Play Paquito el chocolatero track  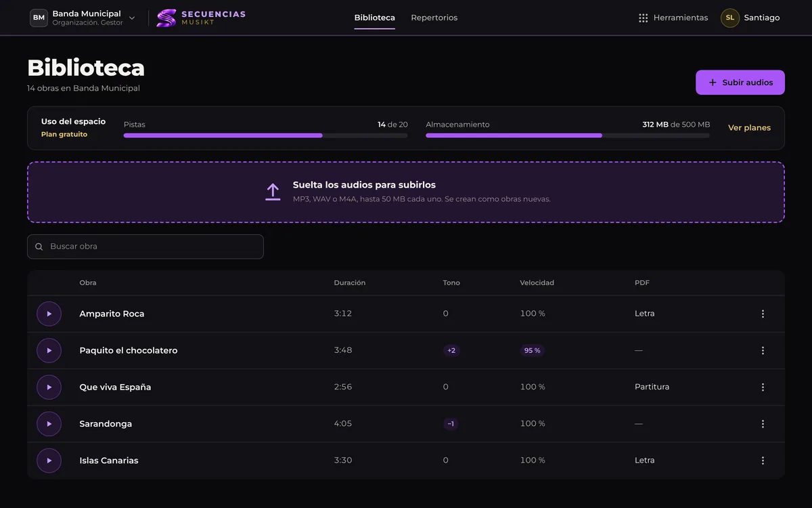49,350
